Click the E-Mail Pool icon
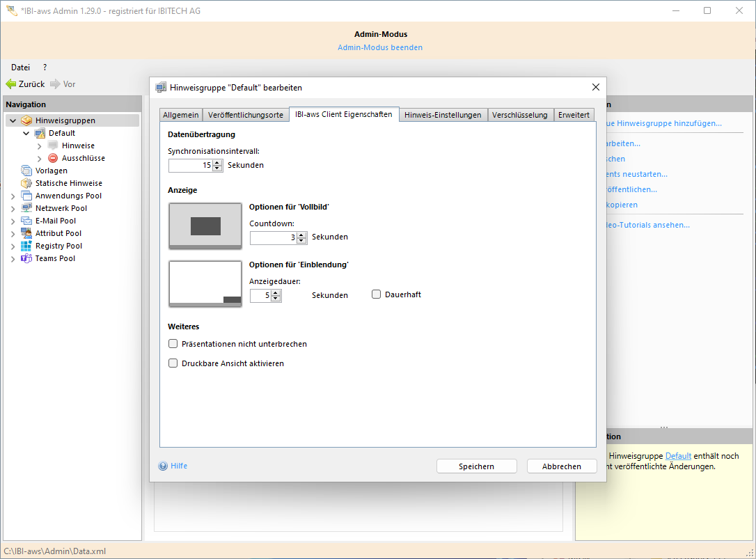The image size is (756, 559). (26, 221)
